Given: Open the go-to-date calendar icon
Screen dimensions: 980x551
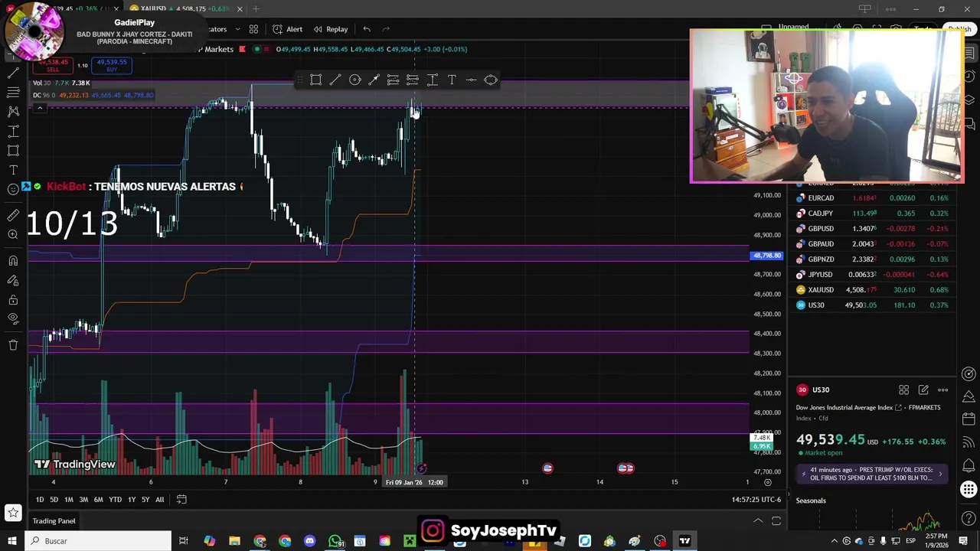Looking at the screenshot, I should 181,500.
